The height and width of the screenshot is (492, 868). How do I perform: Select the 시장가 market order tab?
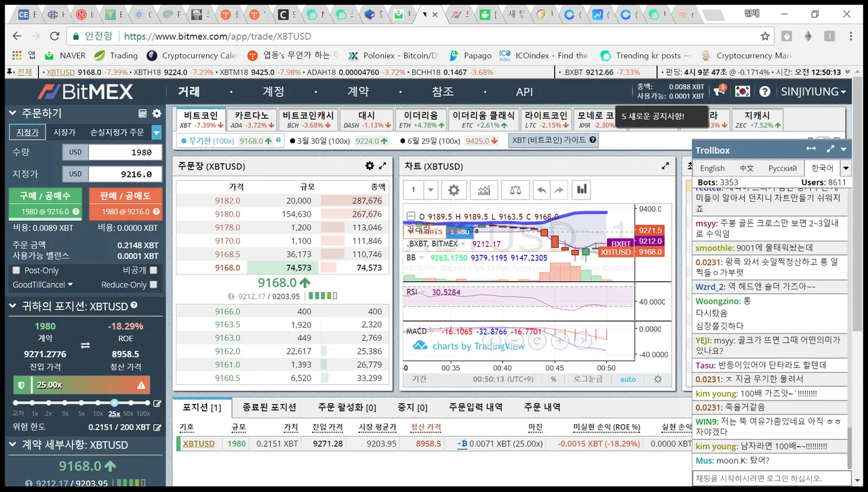coord(64,133)
